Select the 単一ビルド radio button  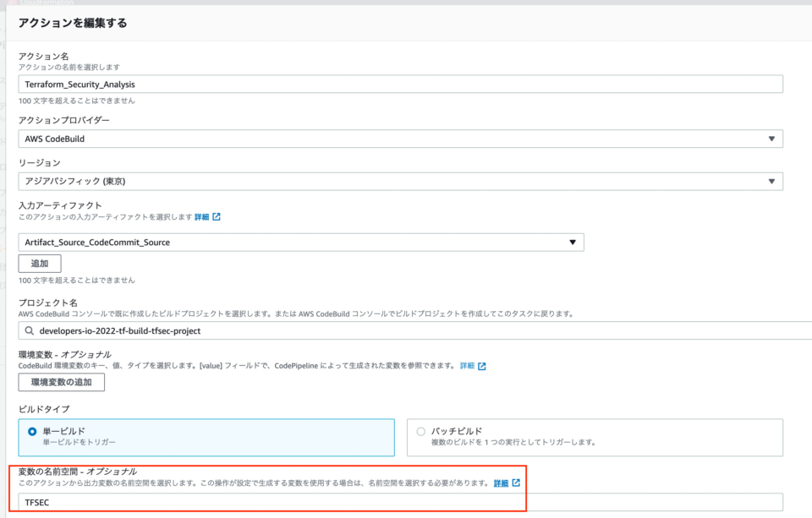[x=32, y=431]
